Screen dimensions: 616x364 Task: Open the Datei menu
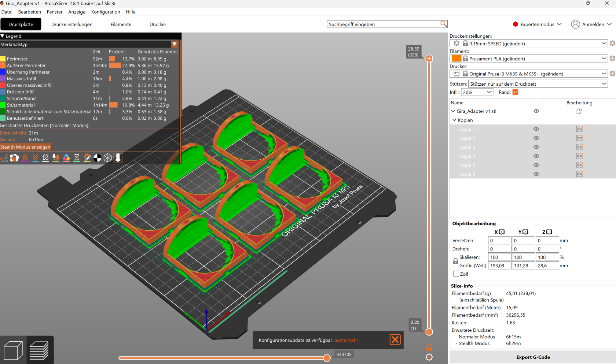click(7, 12)
